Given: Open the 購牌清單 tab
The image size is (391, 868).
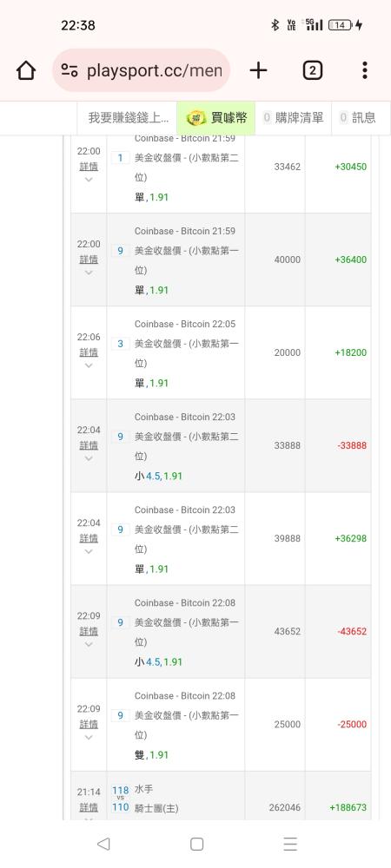Looking at the screenshot, I should point(293,117).
